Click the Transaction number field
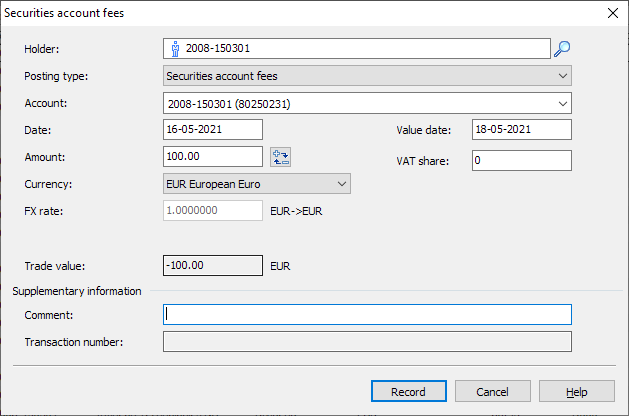 pyautogui.click(x=367, y=342)
